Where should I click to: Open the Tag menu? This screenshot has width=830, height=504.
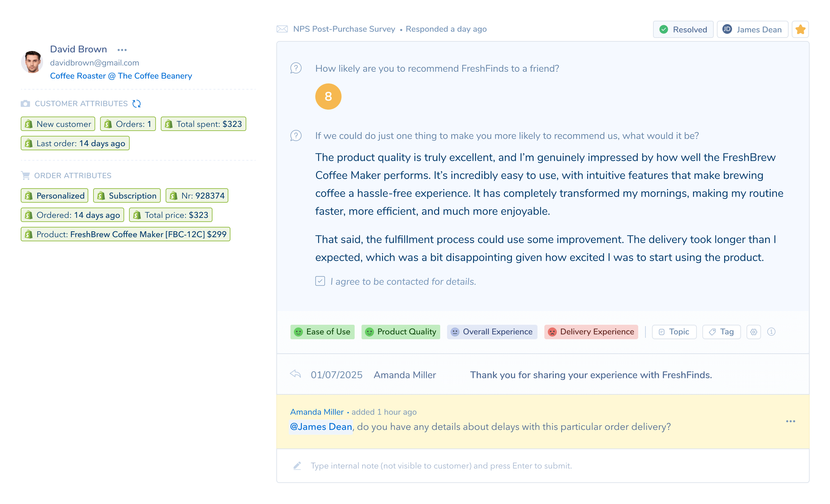click(x=721, y=332)
